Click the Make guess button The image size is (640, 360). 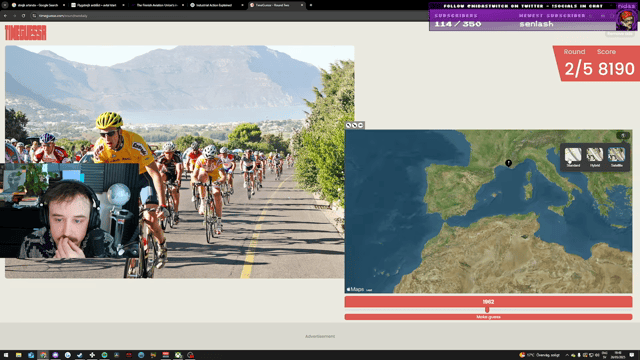point(488,317)
